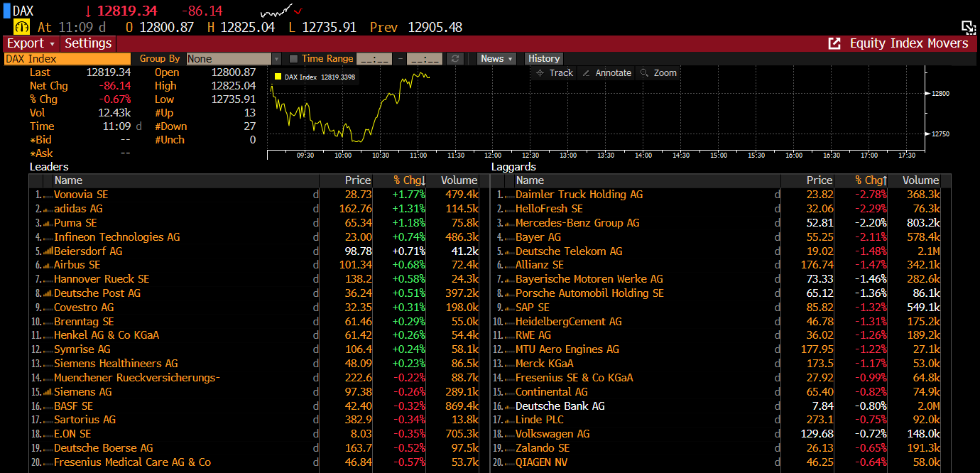
Task: Sort Leaders by the % Chg column
Action: 409,180
